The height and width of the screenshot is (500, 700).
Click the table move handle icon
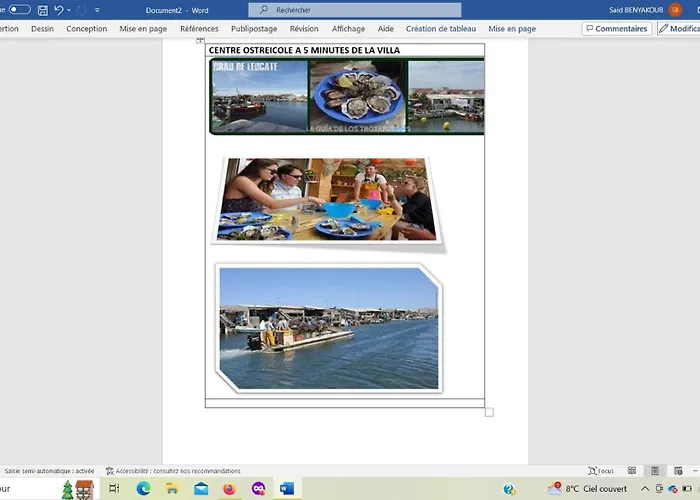pyautogui.click(x=200, y=41)
